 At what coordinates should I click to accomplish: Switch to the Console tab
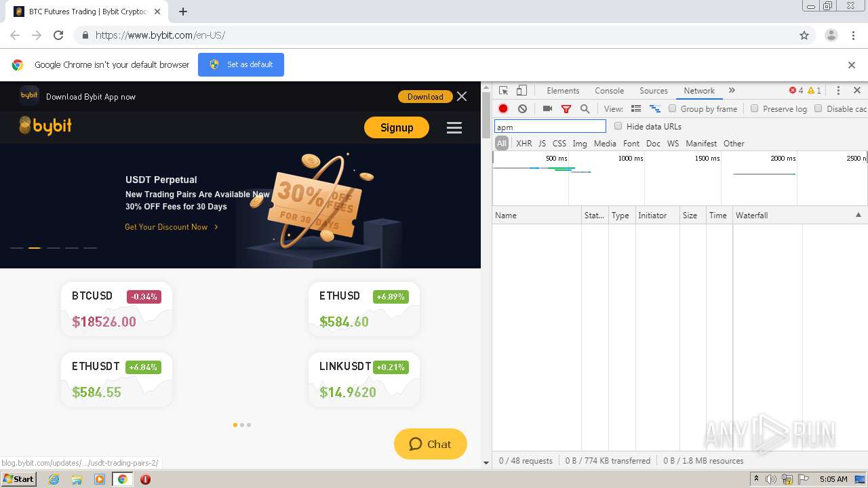(609, 90)
